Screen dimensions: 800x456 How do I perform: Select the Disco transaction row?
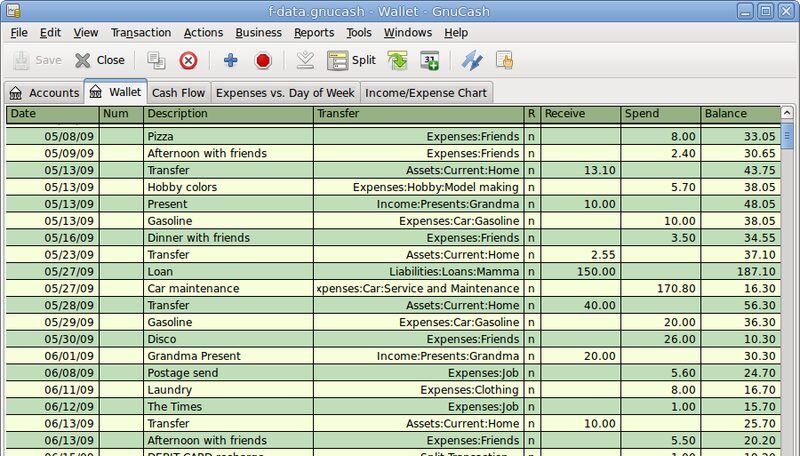(x=393, y=339)
